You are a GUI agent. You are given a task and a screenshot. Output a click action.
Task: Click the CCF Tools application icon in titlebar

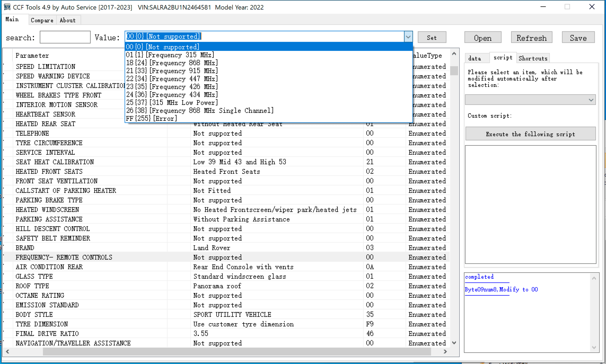[6, 7]
